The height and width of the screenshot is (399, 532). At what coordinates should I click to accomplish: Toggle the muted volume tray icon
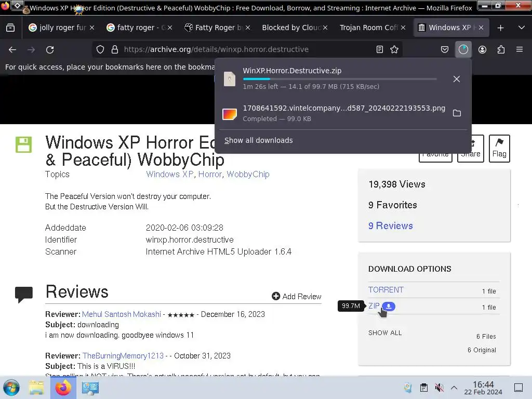coord(439,388)
